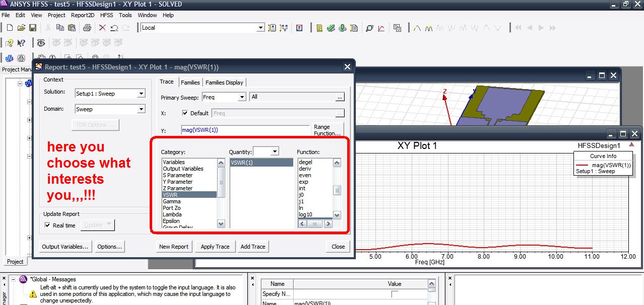Click the Print icon in toolbar

[x=88, y=28]
